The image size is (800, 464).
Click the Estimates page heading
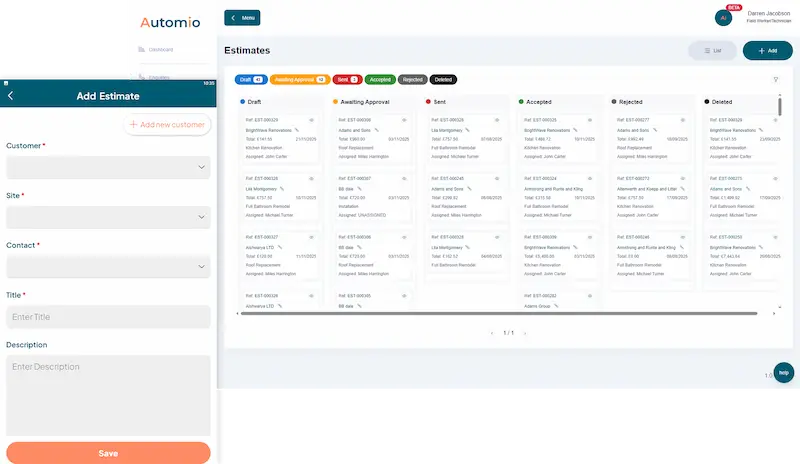tap(247, 51)
